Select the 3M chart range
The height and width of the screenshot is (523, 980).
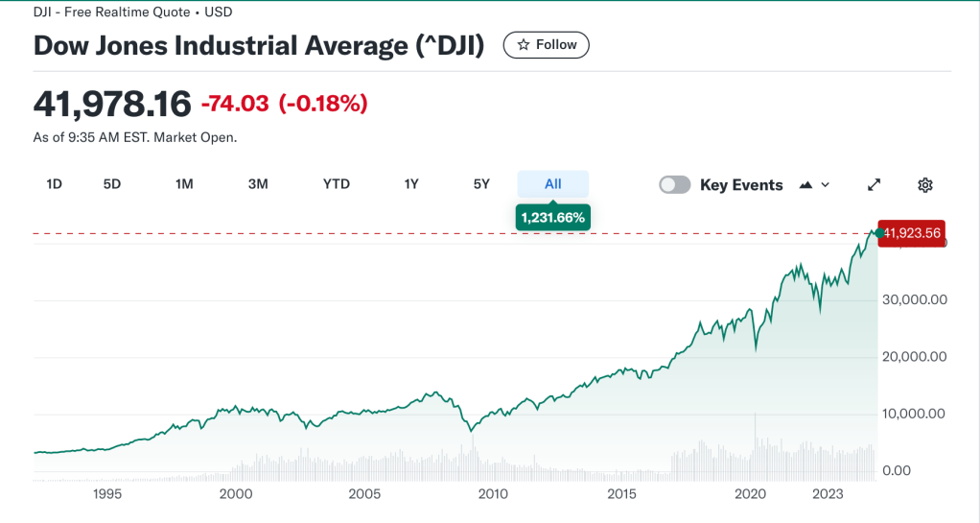[x=258, y=184]
